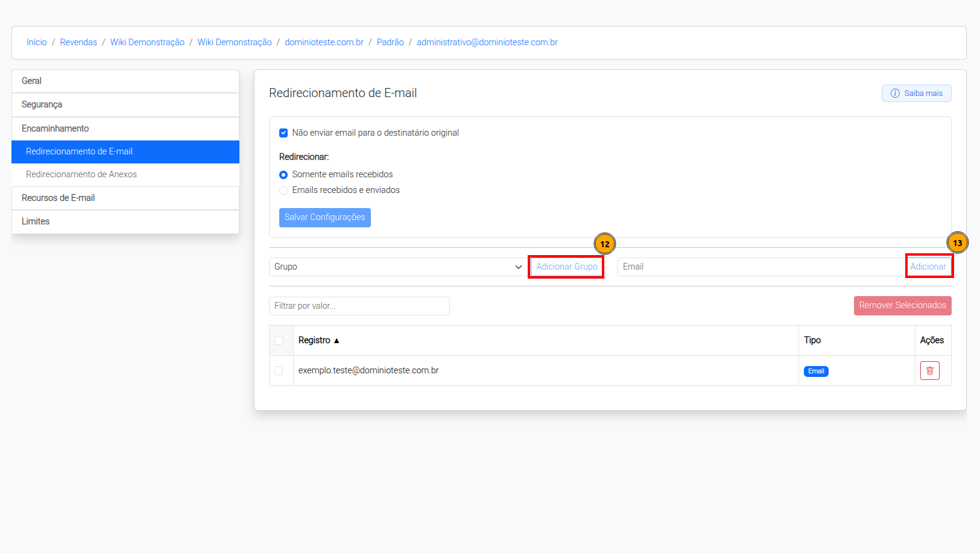Open the Limites sidebar section

click(x=125, y=221)
